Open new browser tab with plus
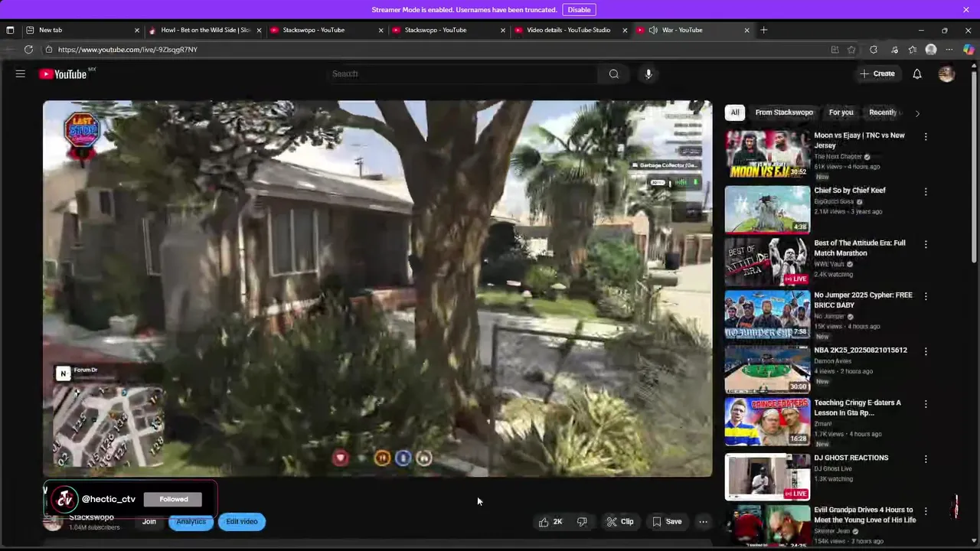Screen dimensions: 980x551 click(763, 30)
